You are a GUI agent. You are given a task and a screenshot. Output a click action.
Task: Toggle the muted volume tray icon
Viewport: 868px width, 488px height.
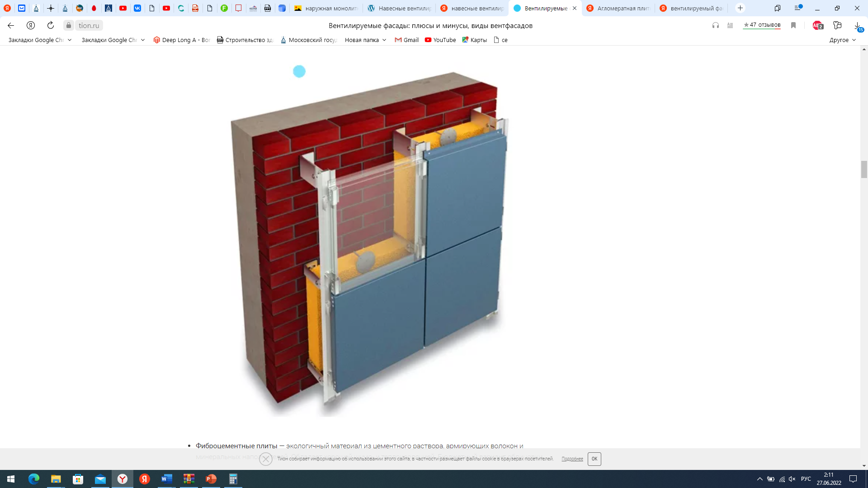click(x=792, y=479)
